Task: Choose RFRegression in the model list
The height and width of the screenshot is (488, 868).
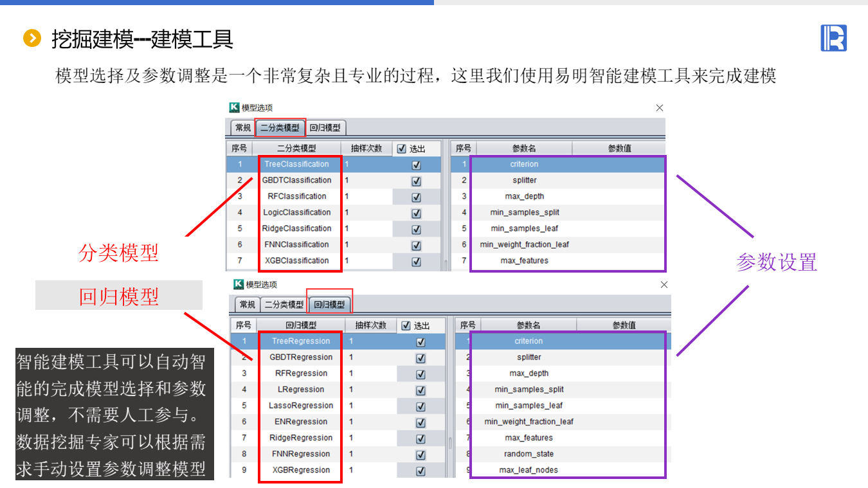Action: click(301, 373)
